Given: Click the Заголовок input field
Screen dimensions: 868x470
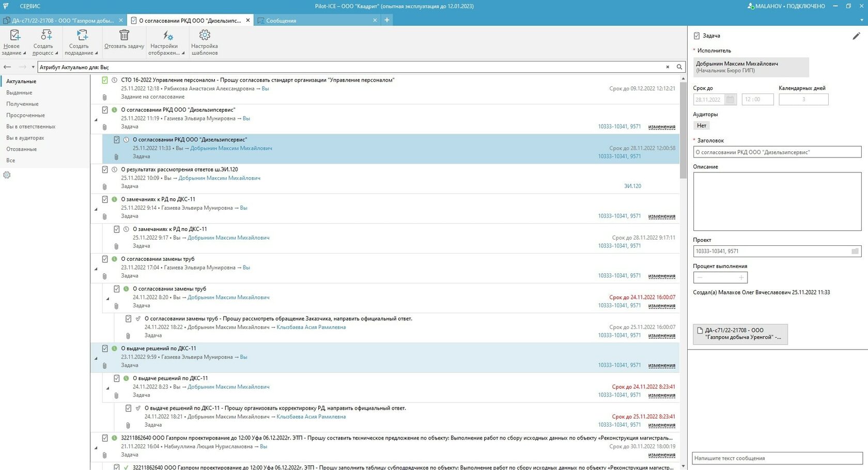Looking at the screenshot, I should (x=777, y=152).
